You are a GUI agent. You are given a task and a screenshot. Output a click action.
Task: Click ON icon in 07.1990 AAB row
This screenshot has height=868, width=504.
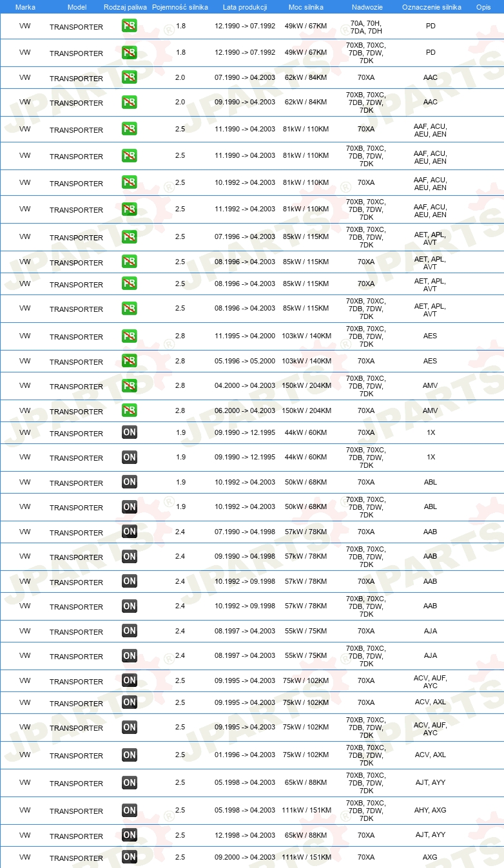point(130,532)
